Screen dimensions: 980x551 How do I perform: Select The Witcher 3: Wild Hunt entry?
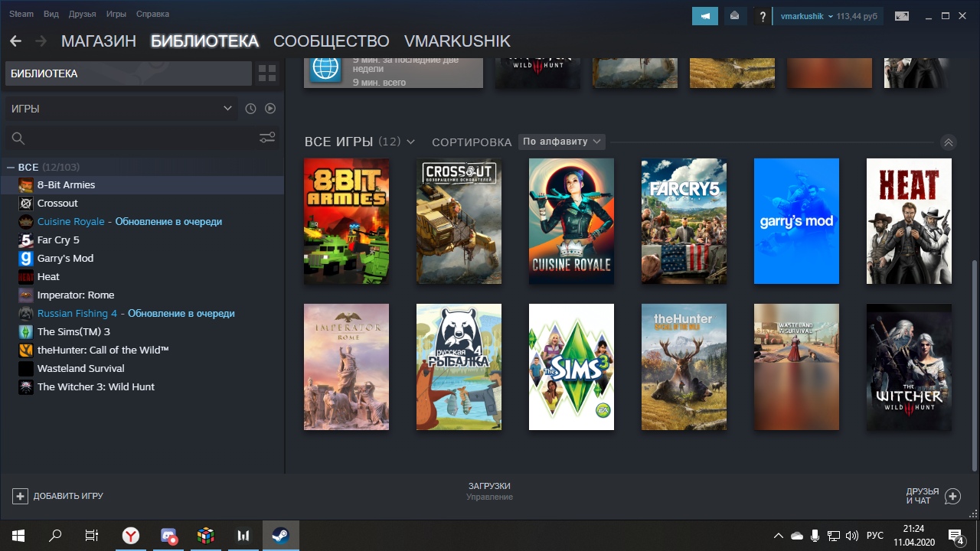tap(142, 386)
